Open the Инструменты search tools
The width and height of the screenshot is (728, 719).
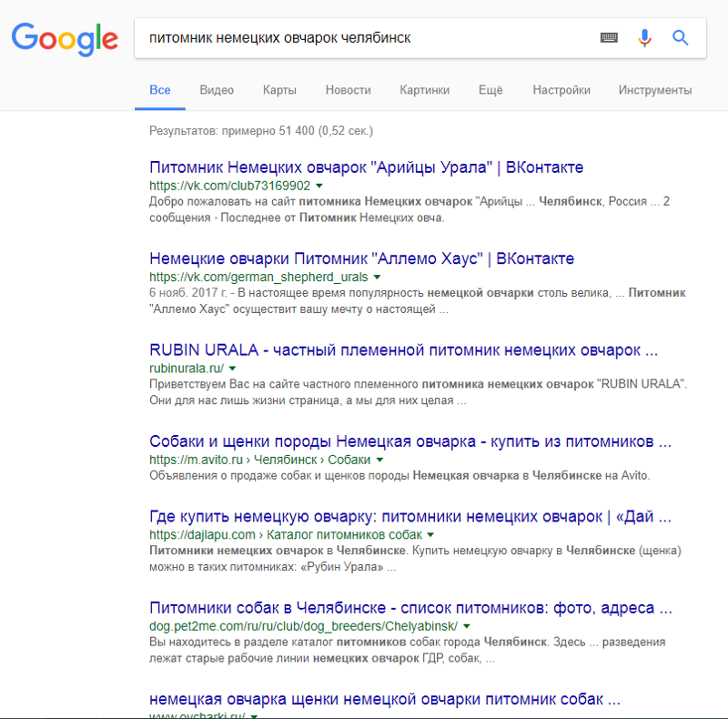(x=655, y=90)
